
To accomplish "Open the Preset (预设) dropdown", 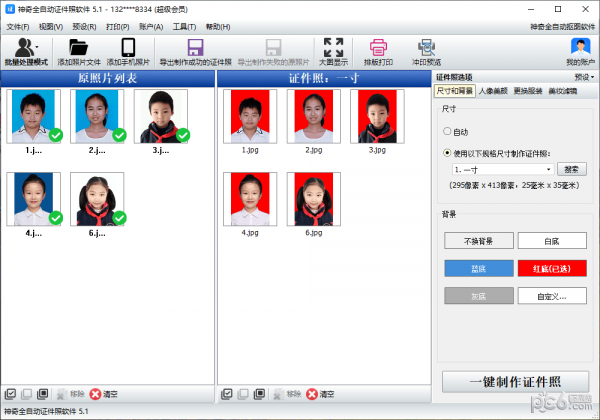I will (584, 77).
